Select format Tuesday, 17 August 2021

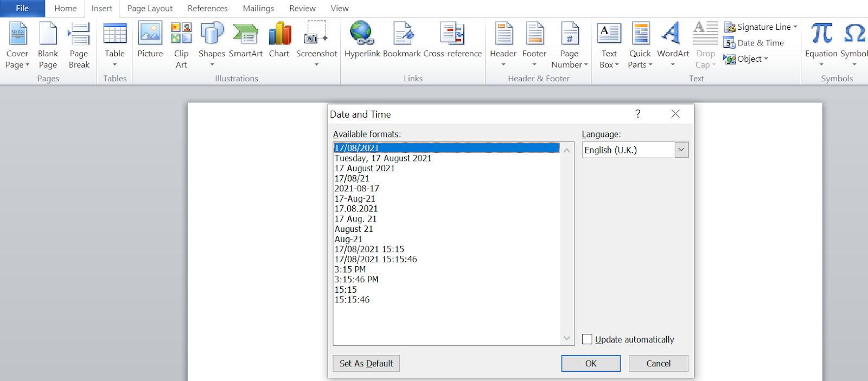click(x=446, y=158)
